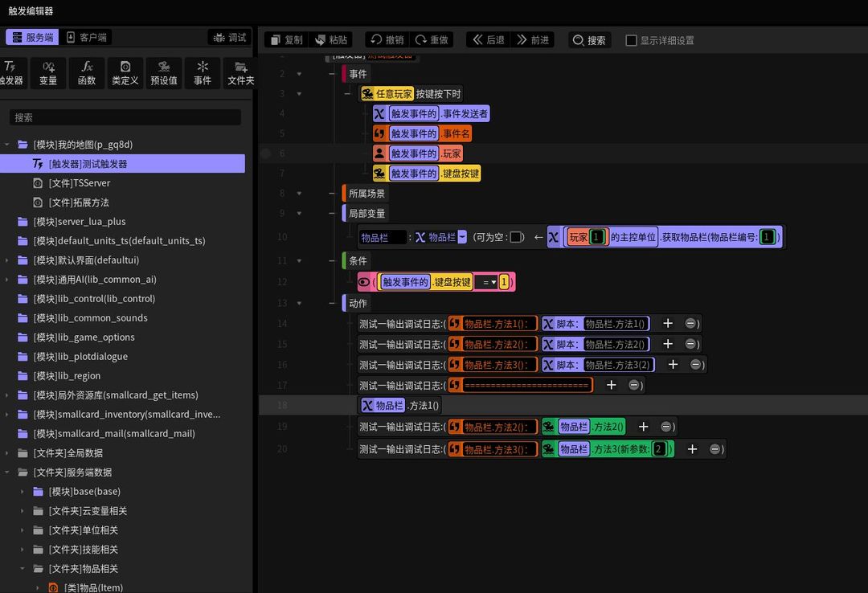
Task: Click the 搜索 search button in toolbar
Action: tap(590, 40)
